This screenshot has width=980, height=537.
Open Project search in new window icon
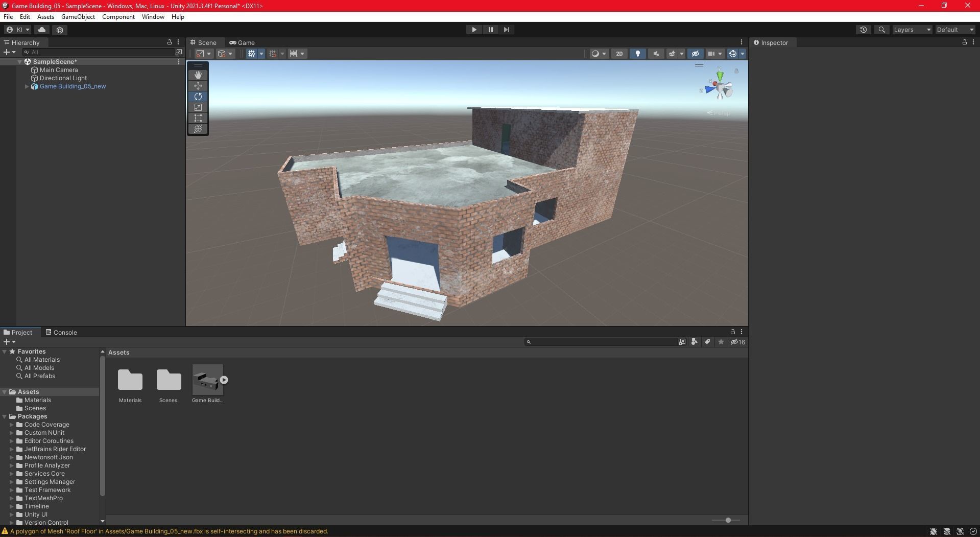click(x=682, y=342)
